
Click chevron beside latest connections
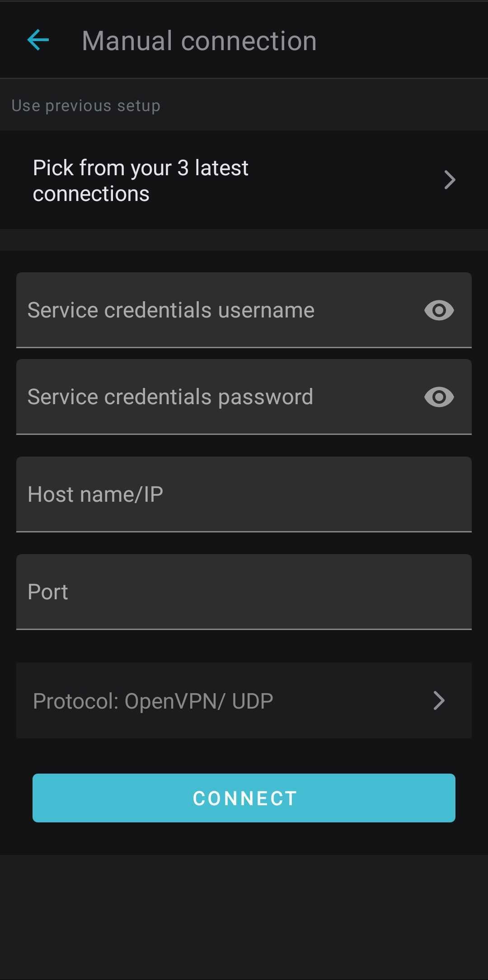(449, 180)
